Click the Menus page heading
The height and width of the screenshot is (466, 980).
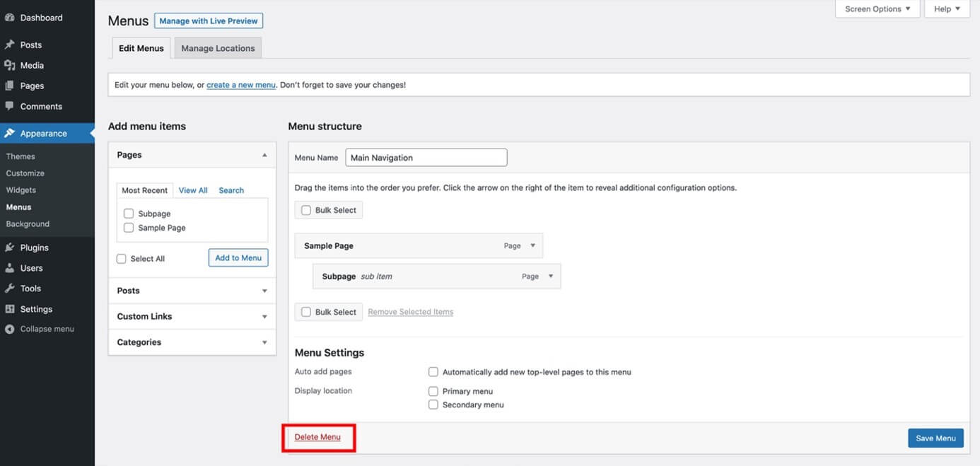[x=129, y=21]
